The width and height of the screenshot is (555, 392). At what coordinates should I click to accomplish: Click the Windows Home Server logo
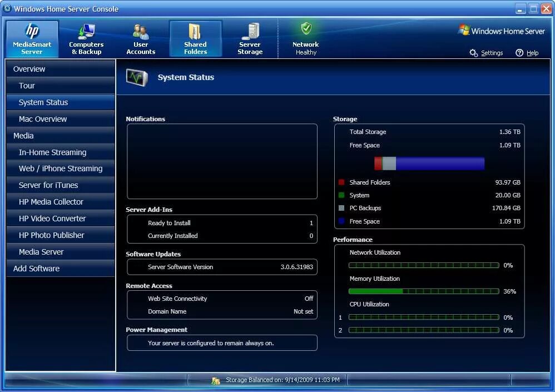tap(502, 31)
